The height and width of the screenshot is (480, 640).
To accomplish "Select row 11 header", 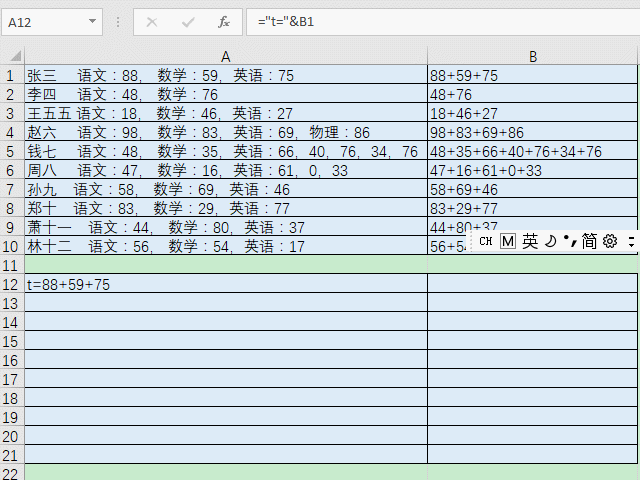I will click(10, 266).
